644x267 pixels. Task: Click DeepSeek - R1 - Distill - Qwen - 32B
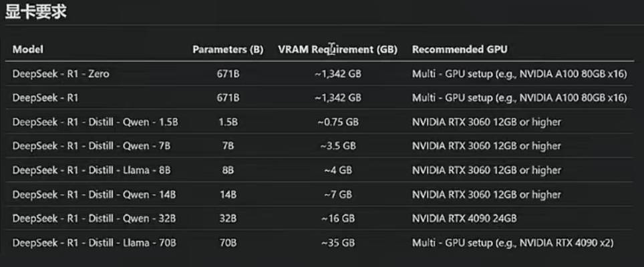tap(94, 219)
